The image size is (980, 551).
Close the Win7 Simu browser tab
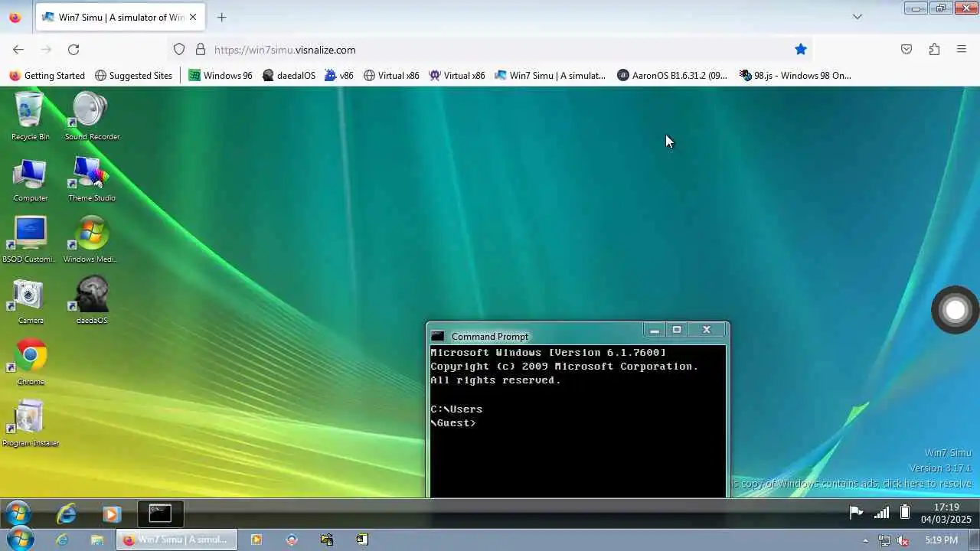tap(193, 17)
